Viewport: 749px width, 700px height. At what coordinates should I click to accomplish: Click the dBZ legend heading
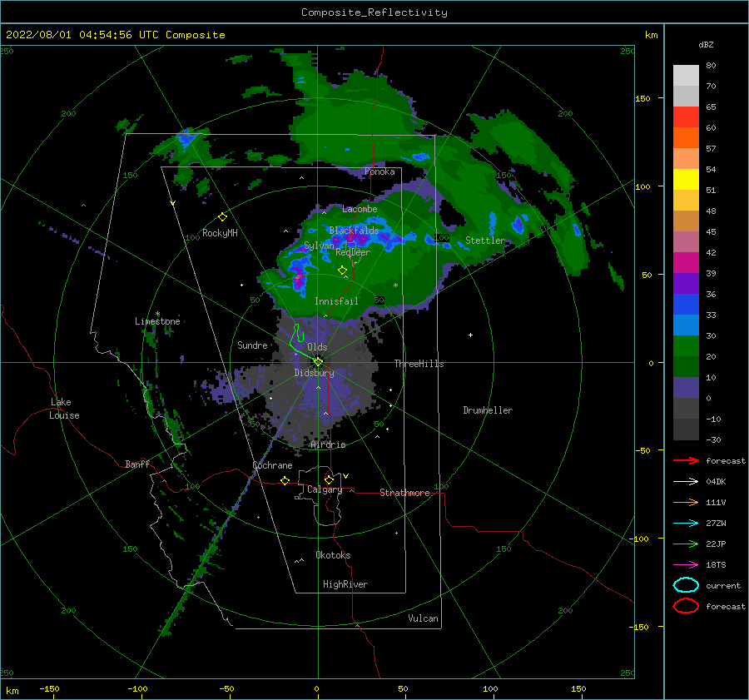coord(706,44)
